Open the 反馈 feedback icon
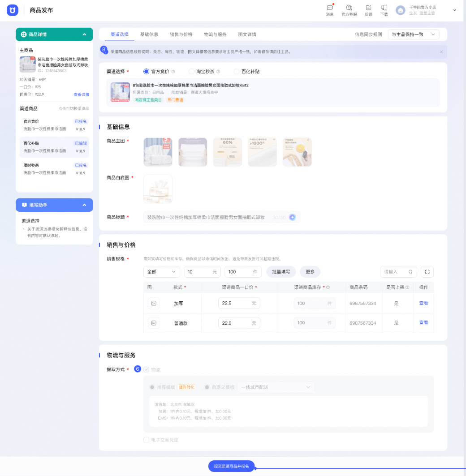The width and height of the screenshot is (466, 476). coord(368,8)
